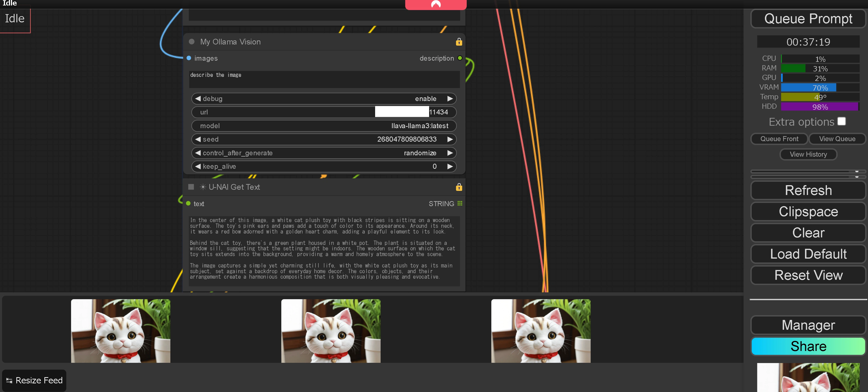Cycle control_after_generate back with left arrow
Viewport: 868px width, 392px height.
[x=198, y=153]
